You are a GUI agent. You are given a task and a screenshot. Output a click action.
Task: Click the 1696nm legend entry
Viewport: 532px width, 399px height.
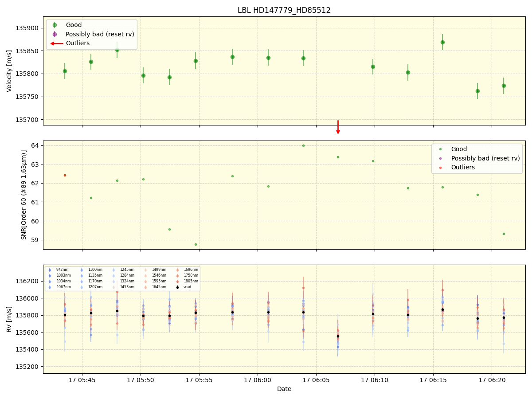click(187, 270)
